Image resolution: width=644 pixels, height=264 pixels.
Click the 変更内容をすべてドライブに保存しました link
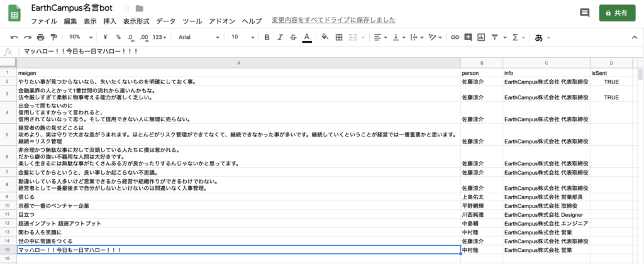click(333, 20)
